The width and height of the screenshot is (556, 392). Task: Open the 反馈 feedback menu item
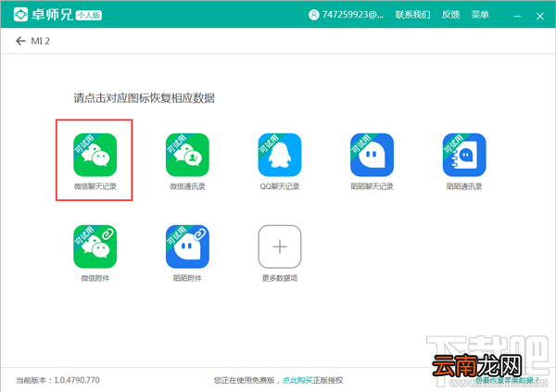click(450, 15)
